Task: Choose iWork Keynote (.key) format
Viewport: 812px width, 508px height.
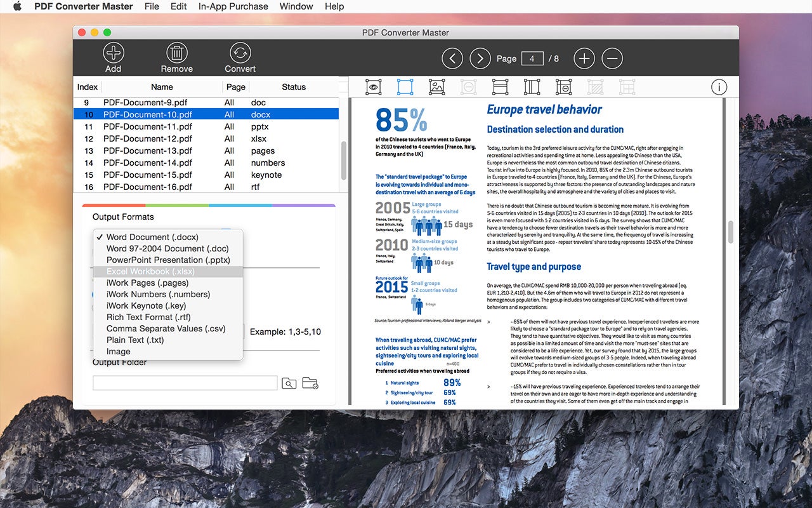Action: click(x=168, y=305)
